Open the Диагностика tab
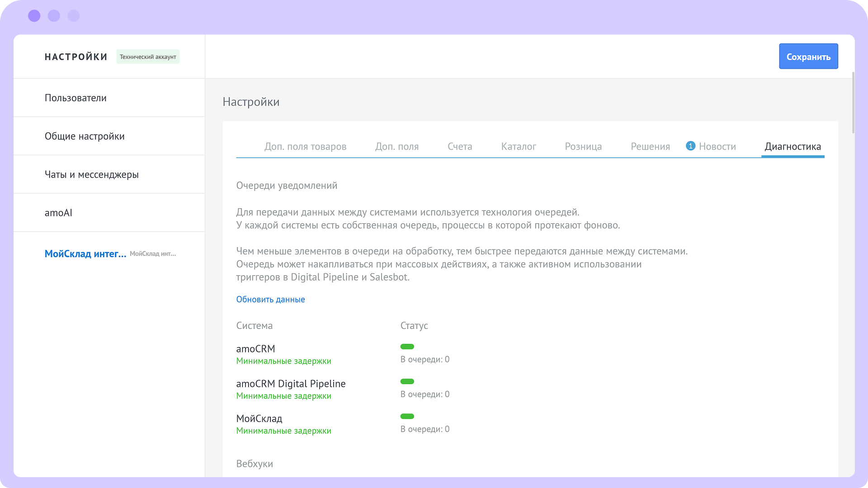 click(793, 146)
